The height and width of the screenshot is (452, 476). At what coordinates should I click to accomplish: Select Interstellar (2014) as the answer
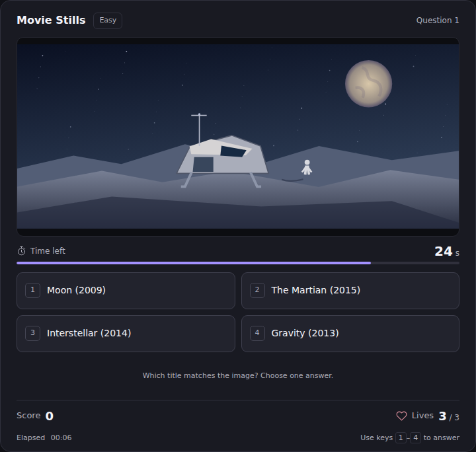pyautogui.click(x=126, y=334)
